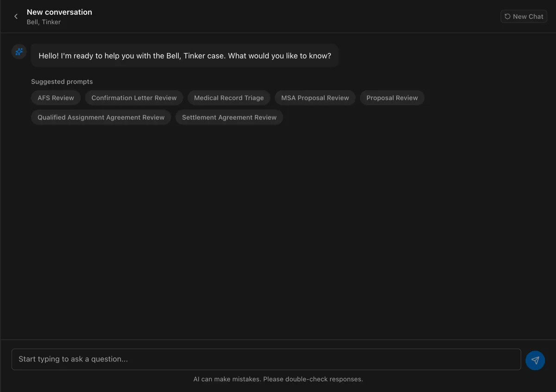This screenshot has height=392, width=556.
Task: Click the AI assistant sparkle avatar
Action: pyautogui.click(x=19, y=52)
